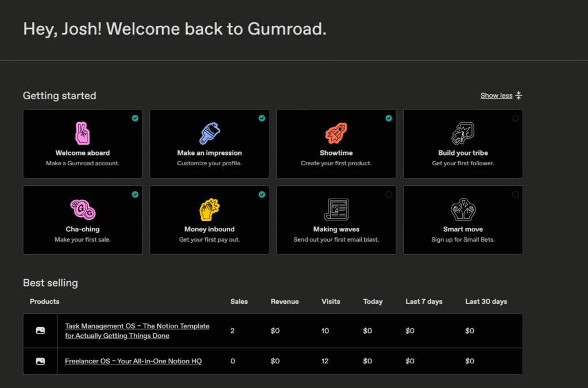The height and width of the screenshot is (388, 588).
Task: Click the checkmark on Showtime card
Action: click(x=389, y=118)
